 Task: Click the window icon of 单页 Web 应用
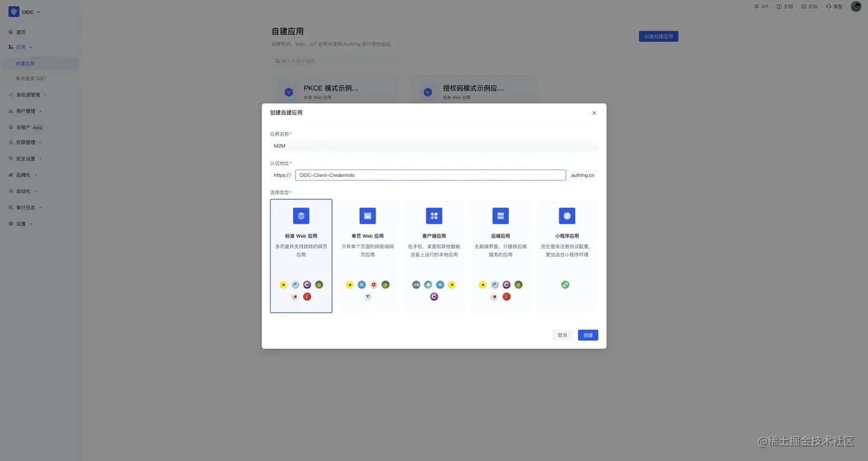click(x=368, y=216)
